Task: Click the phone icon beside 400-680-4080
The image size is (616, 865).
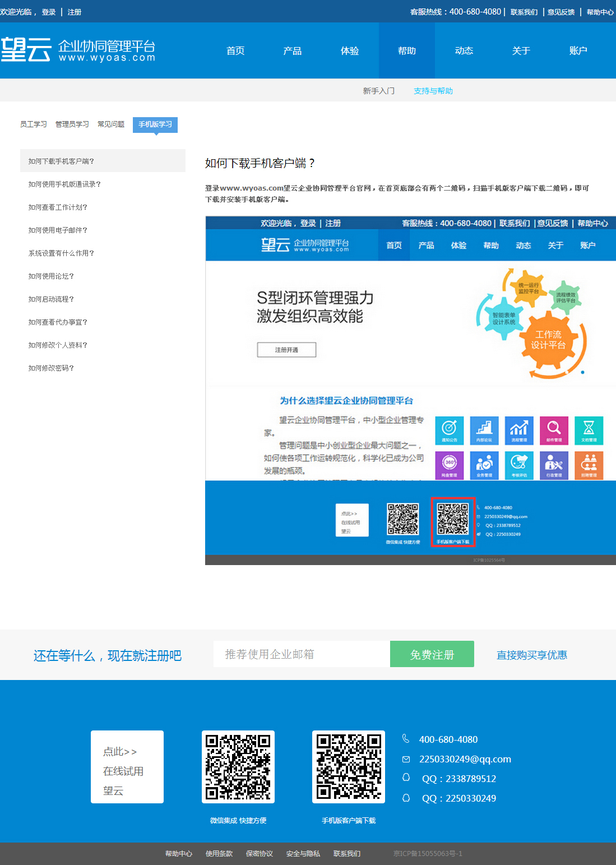Action: click(x=406, y=739)
